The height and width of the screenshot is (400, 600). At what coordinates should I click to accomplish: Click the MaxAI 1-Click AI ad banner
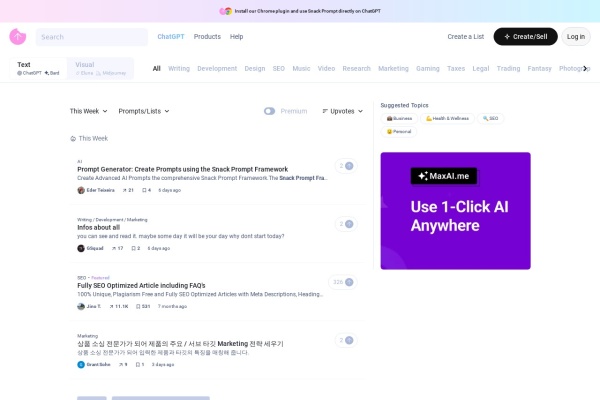tap(455, 211)
